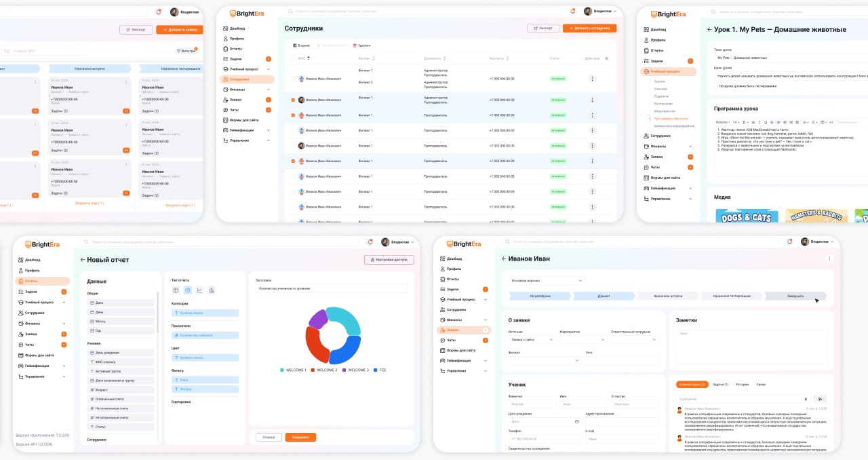Open Основная воронка dropdown in Иванов Иван window
The image size is (868, 460).
pyautogui.click(x=546, y=280)
